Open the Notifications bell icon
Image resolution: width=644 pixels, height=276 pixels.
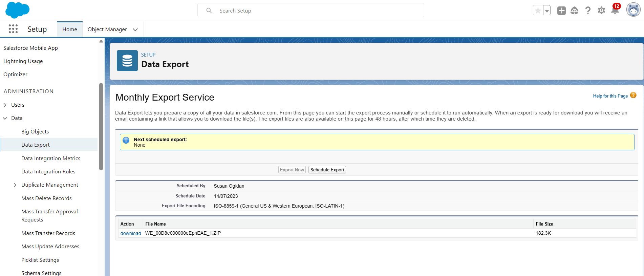coord(615,10)
